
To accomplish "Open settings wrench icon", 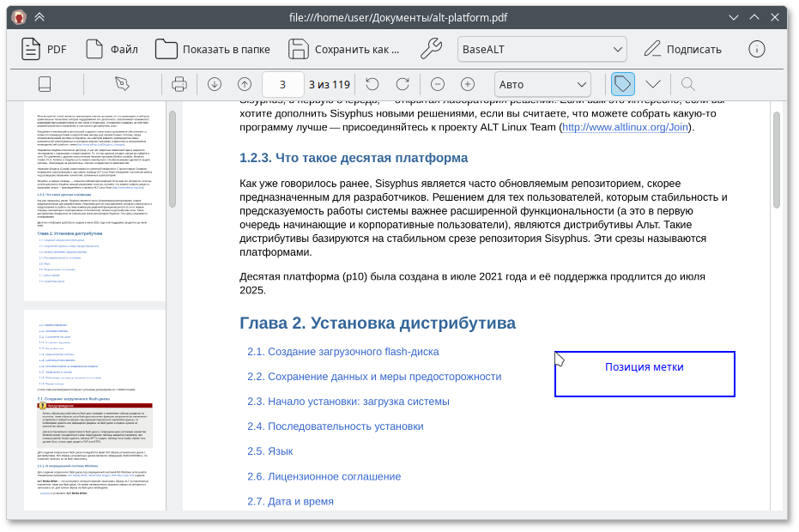I will tap(432, 49).
